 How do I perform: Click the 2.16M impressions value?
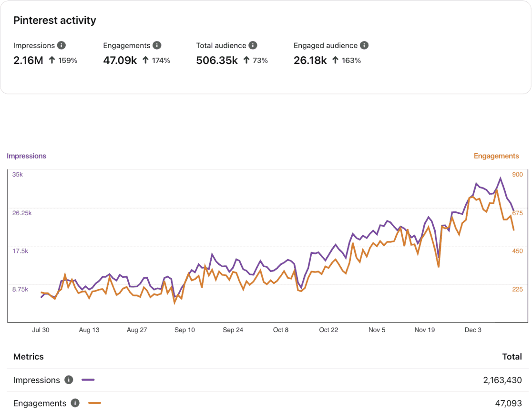tap(28, 60)
